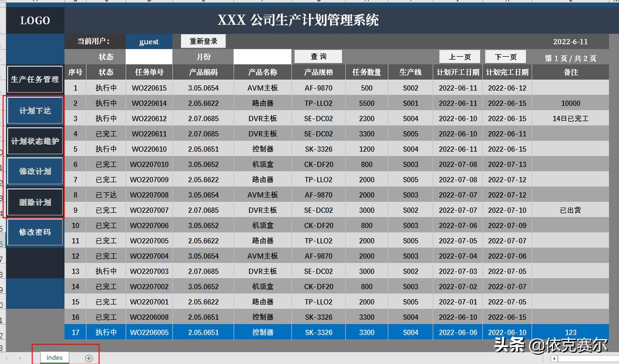Click the sheet navigation right arrow
Screen dimensions: 619x364
click(21, 357)
